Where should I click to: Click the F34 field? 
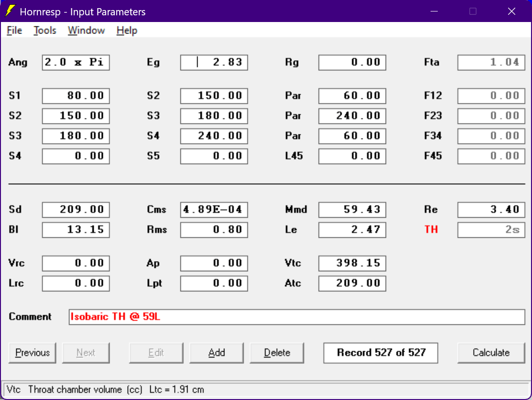tap(491, 136)
